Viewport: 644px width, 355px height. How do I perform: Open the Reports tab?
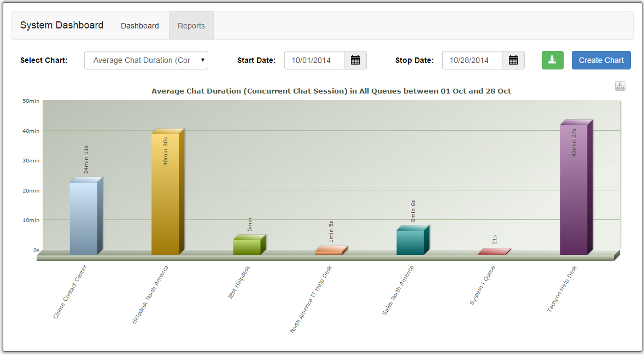[191, 26]
